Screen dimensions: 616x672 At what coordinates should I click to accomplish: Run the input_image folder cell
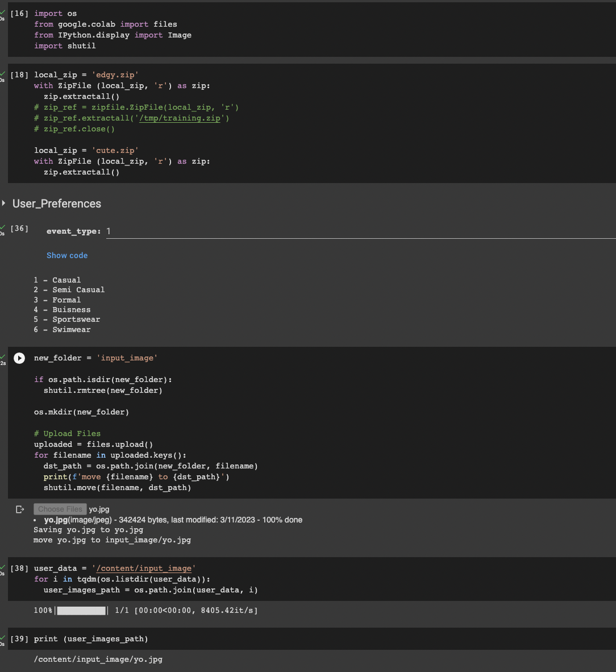19,358
